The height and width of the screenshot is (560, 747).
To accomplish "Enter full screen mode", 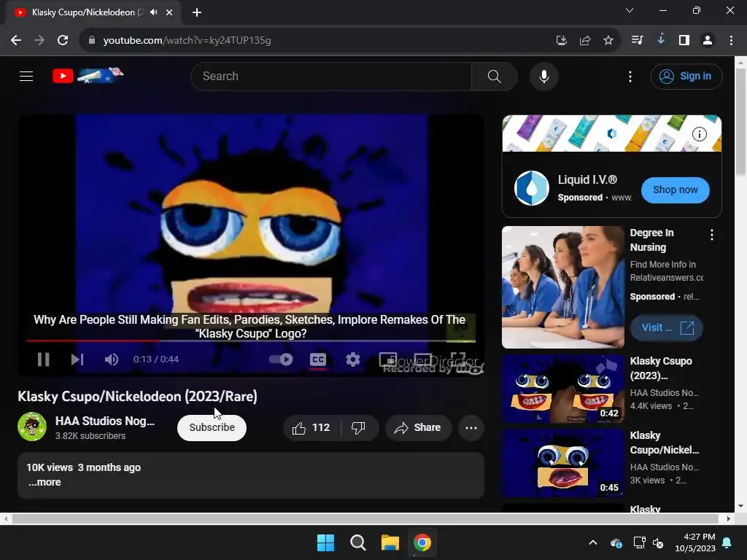I will (x=458, y=359).
